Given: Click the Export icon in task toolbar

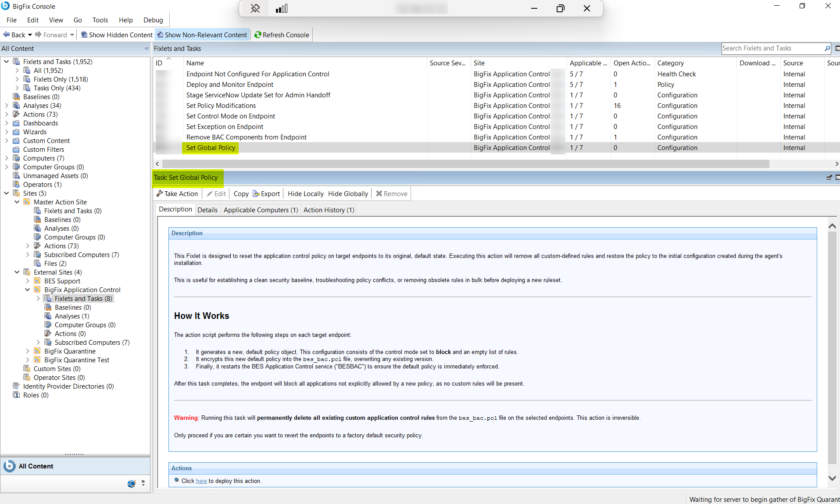Looking at the screenshot, I should coord(256,193).
